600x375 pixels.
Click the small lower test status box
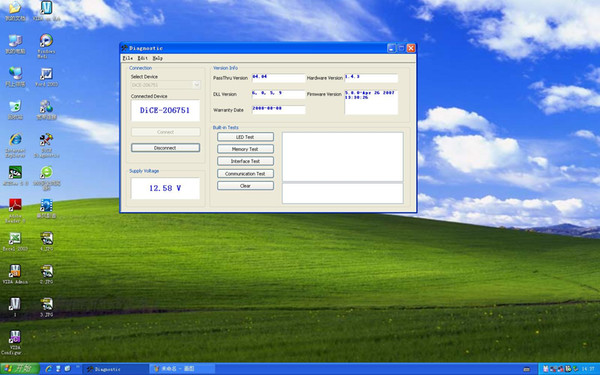(342, 193)
